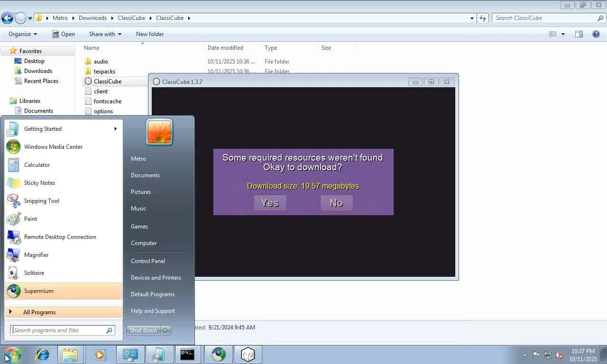
Task: Expand All Programs list
Action: click(64, 312)
